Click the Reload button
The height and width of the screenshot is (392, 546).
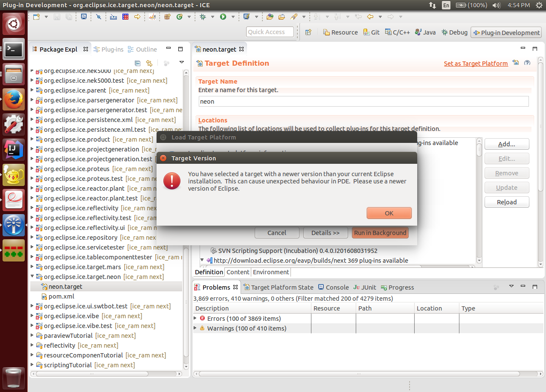tap(507, 202)
